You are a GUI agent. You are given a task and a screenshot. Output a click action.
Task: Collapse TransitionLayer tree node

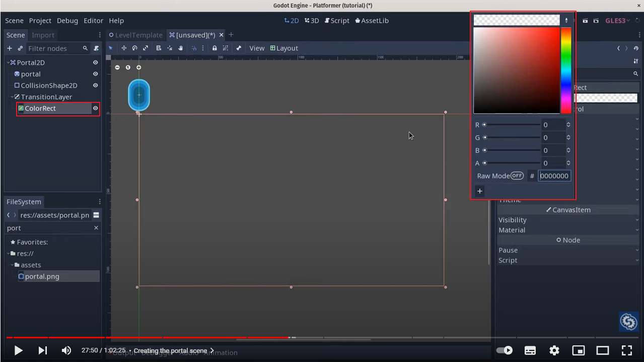12,97
